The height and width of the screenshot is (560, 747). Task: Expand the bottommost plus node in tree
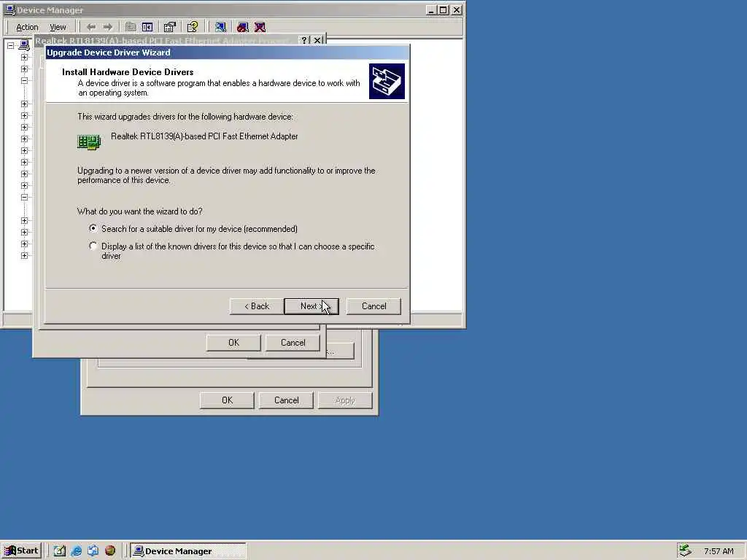[x=24, y=256]
